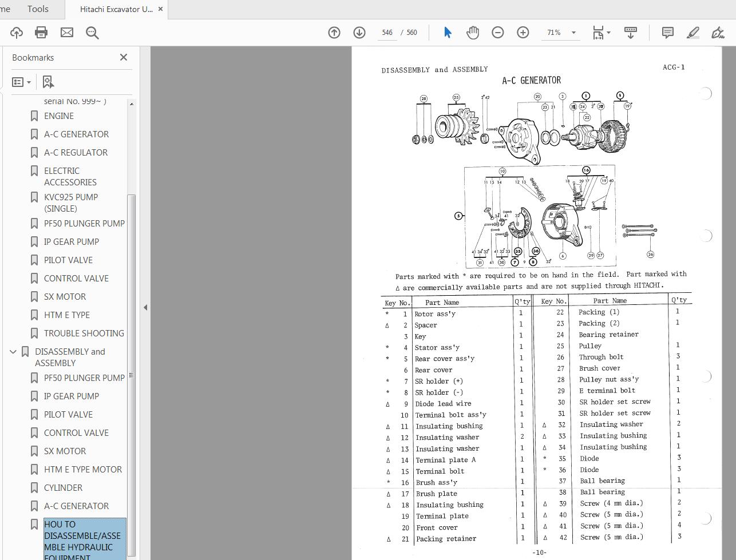
Task: Jump to the TROUBLE SHOOTING bookmark
Action: tap(84, 333)
